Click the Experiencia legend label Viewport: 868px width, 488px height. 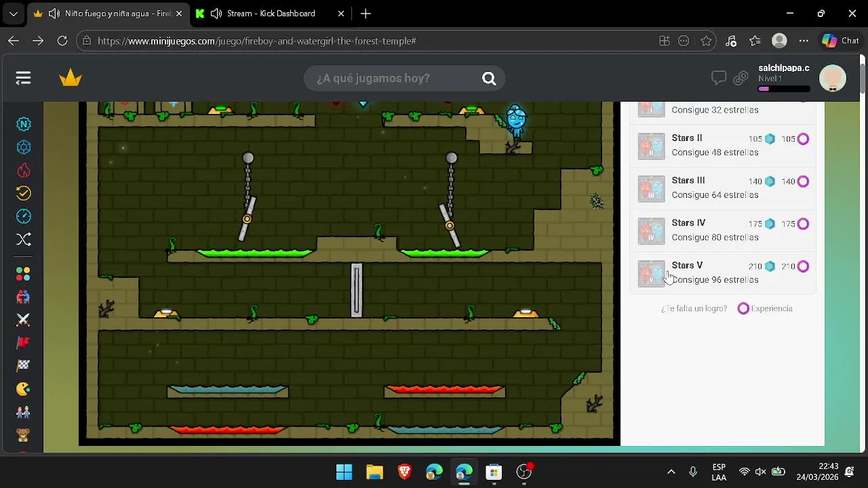(x=772, y=308)
